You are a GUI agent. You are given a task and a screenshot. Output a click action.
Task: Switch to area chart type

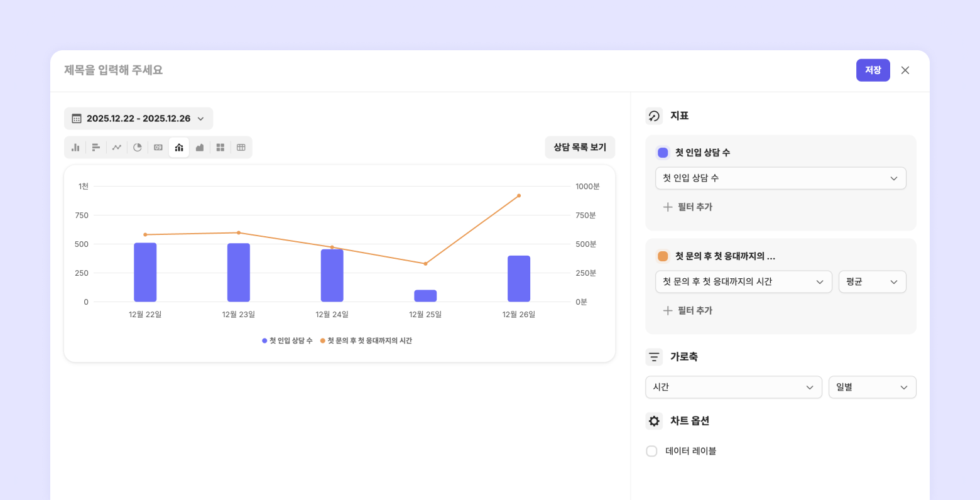tap(200, 148)
